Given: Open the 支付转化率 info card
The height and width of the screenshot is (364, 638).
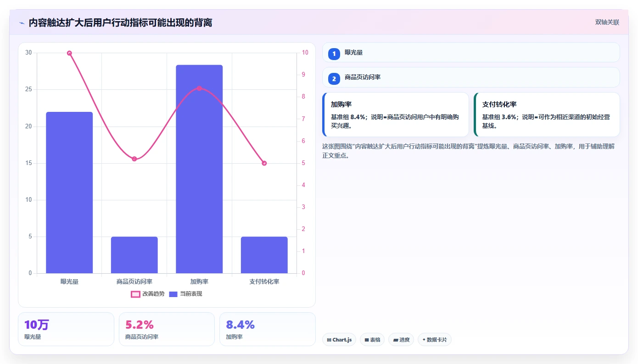Looking at the screenshot, I should click(547, 115).
